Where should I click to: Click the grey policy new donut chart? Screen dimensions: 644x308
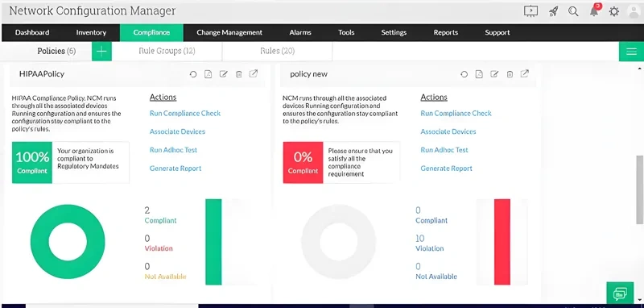tap(338, 242)
